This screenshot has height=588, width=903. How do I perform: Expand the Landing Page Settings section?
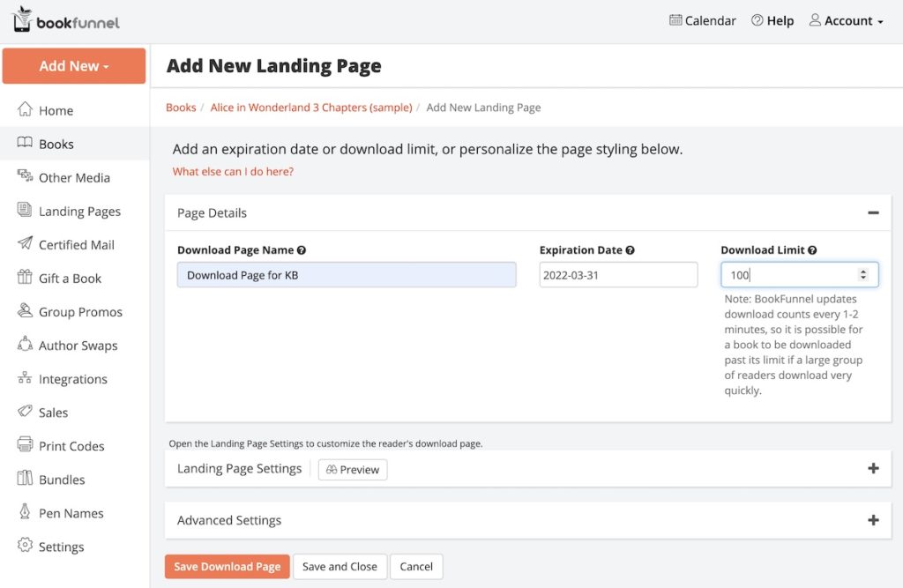click(x=874, y=468)
